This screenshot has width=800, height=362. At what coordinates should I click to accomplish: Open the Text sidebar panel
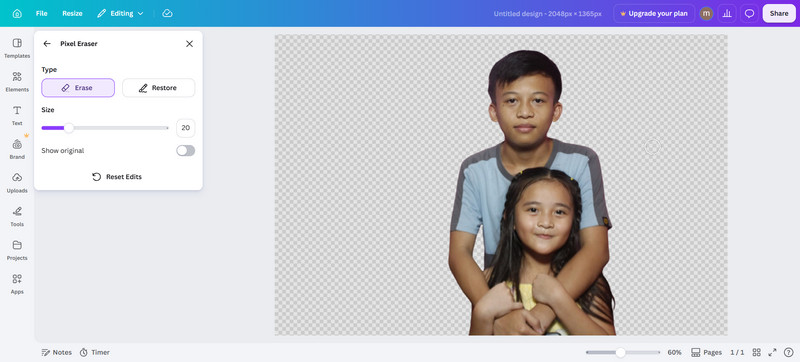pyautogui.click(x=17, y=115)
